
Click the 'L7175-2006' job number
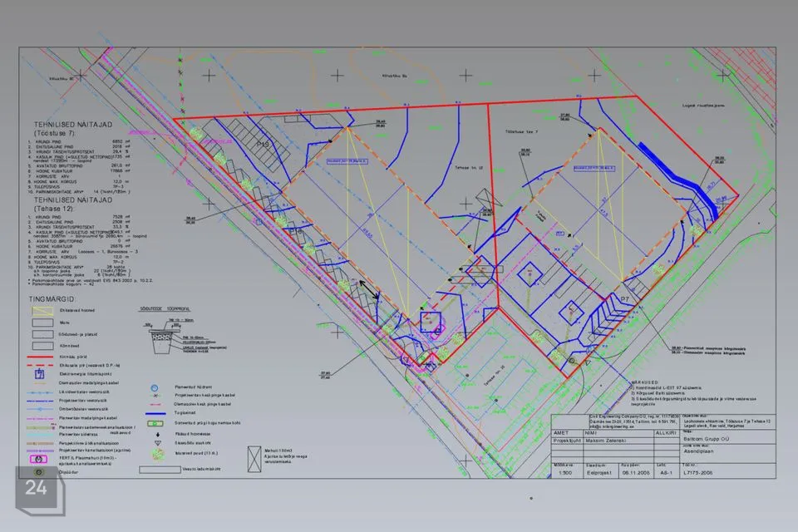[697, 472]
